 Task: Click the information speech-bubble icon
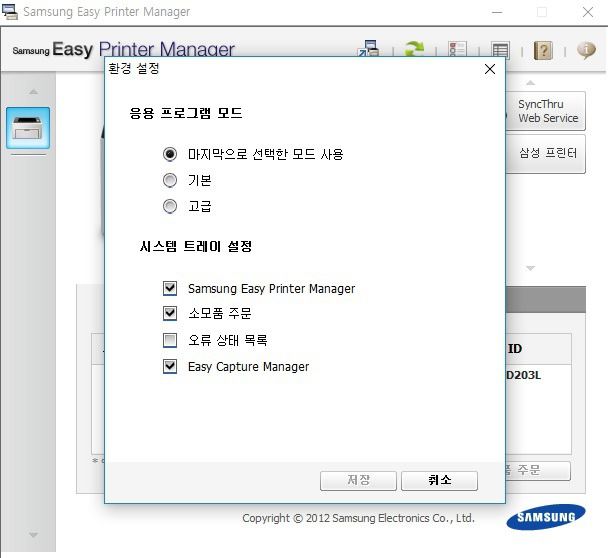(x=586, y=50)
